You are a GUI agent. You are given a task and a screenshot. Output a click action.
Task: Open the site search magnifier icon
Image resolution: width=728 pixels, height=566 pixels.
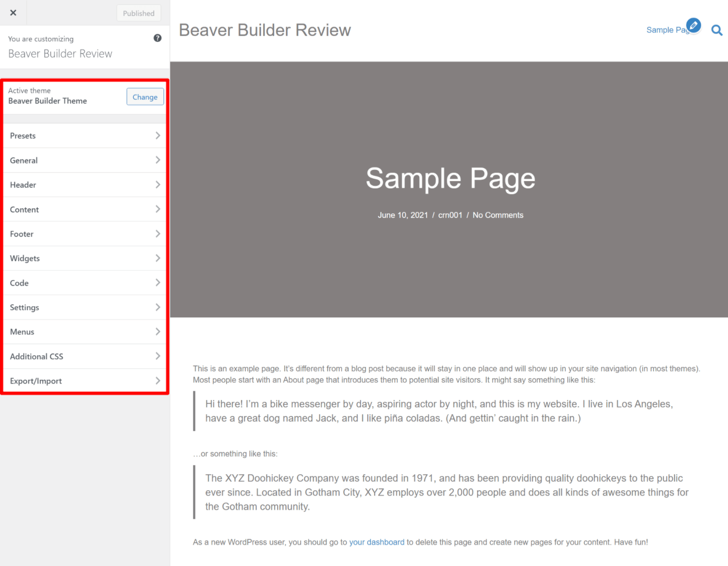tap(717, 30)
